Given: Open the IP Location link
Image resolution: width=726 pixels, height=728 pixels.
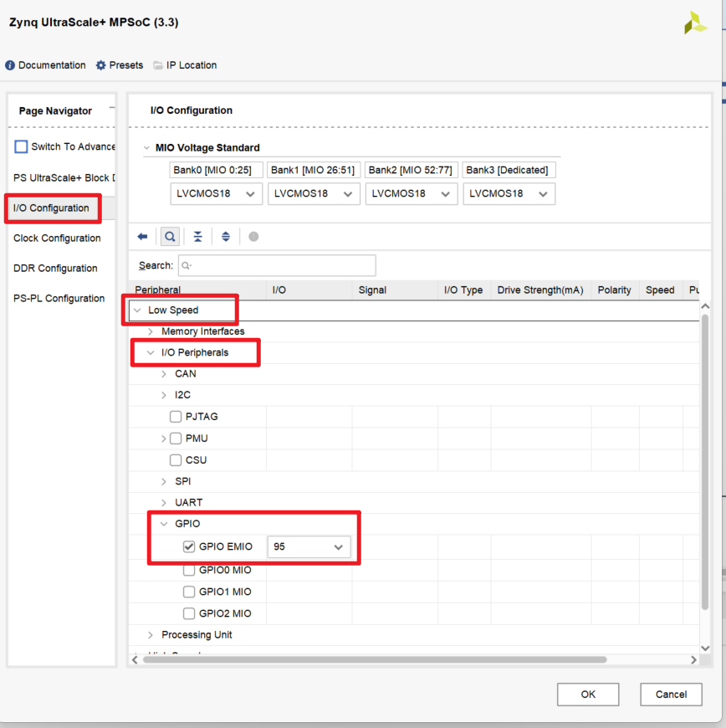Looking at the screenshot, I should click(x=192, y=65).
